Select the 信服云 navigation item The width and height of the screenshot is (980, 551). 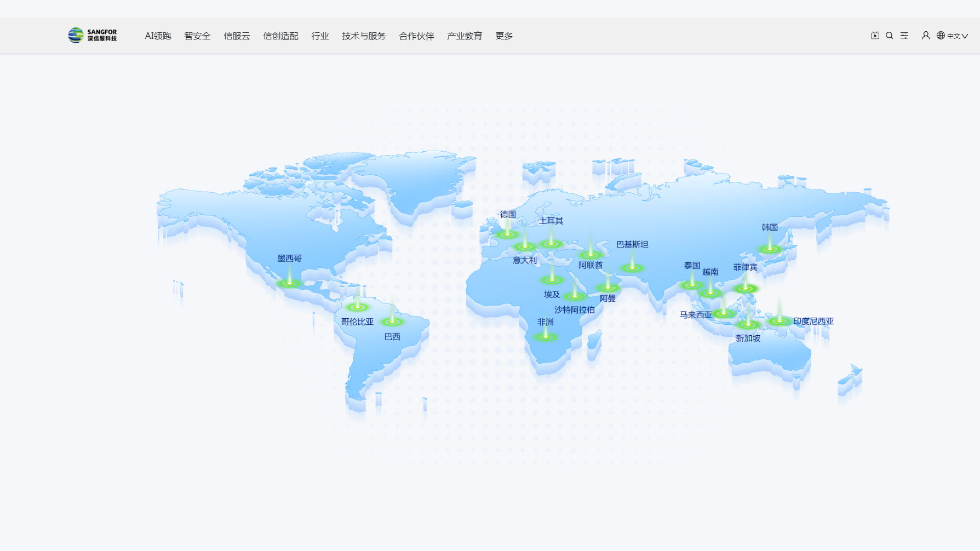[x=237, y=36]
